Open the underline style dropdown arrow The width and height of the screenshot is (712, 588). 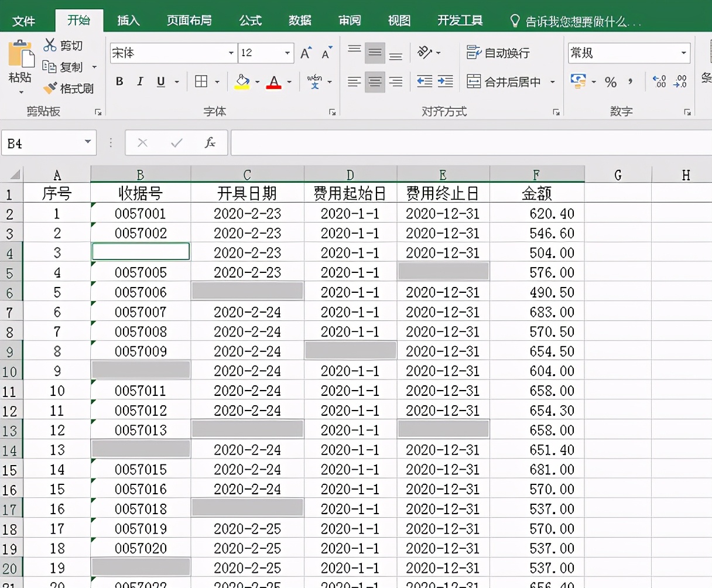[177, 82]
